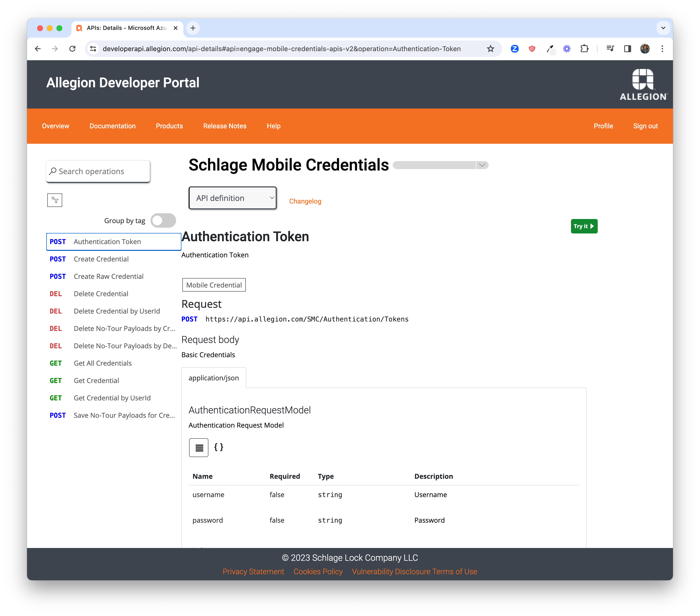Click the search operations input field
The width and height of the screenshot is (700, 616).
pyautogui.click(x=98, y=171)
